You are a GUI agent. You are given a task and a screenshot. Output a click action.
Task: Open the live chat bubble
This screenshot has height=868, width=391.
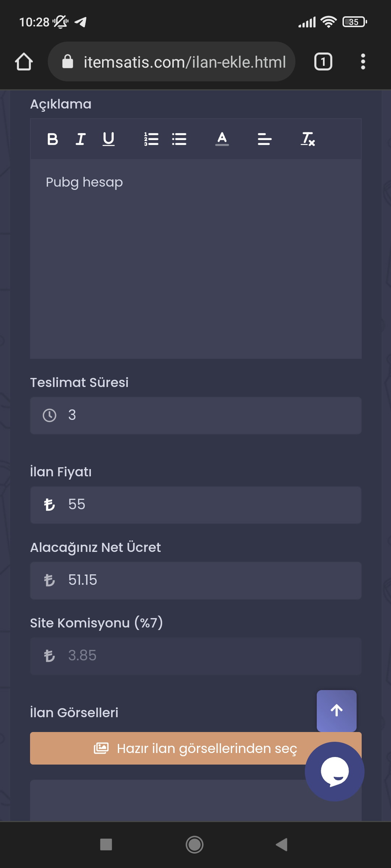click(x=335, y=771)
